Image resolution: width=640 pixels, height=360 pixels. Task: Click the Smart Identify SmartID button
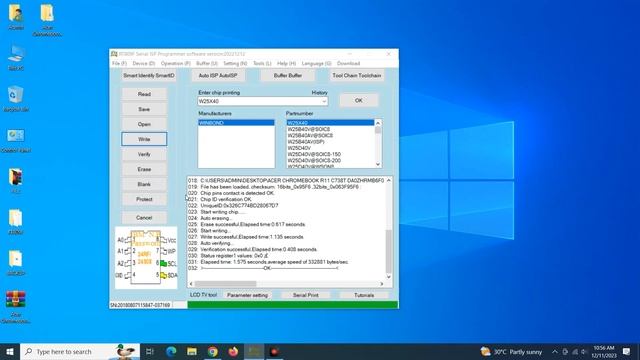click(x=149, y=76)
